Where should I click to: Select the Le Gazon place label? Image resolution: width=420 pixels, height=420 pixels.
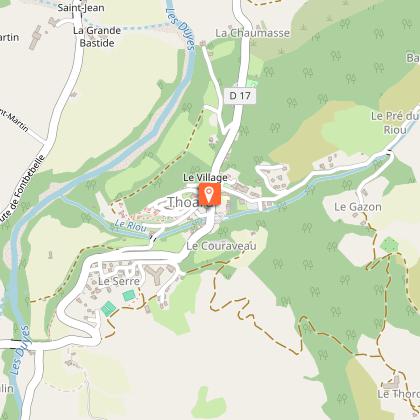(x=358, y=207)
